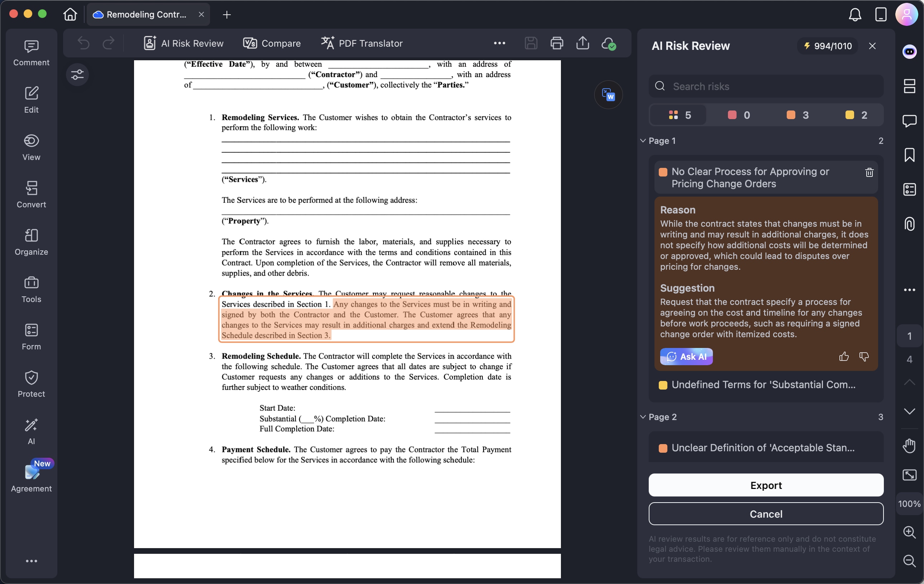This screenshot has width=924, height=584.
Task: Show all 5 risks filter
Action: (x=679, y=115)
